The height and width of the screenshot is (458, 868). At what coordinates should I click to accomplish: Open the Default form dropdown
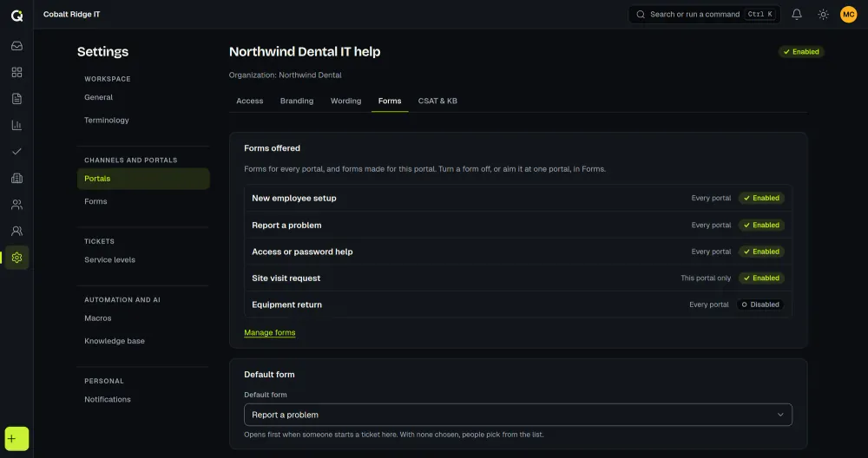(517, 415)
